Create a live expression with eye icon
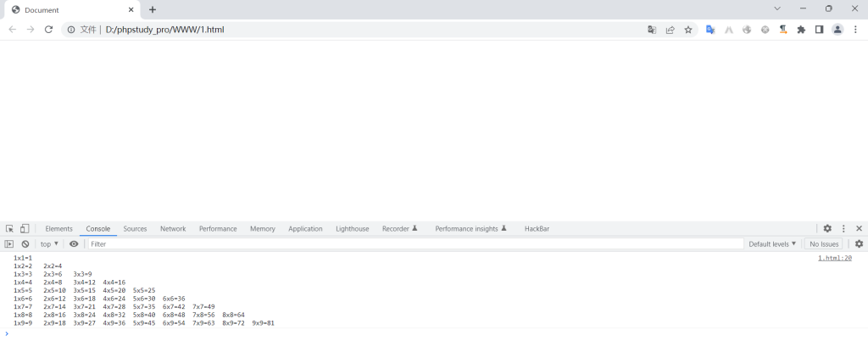Image resolution: width=868 pixels, height=341 pixels. [x=74, y=243]
